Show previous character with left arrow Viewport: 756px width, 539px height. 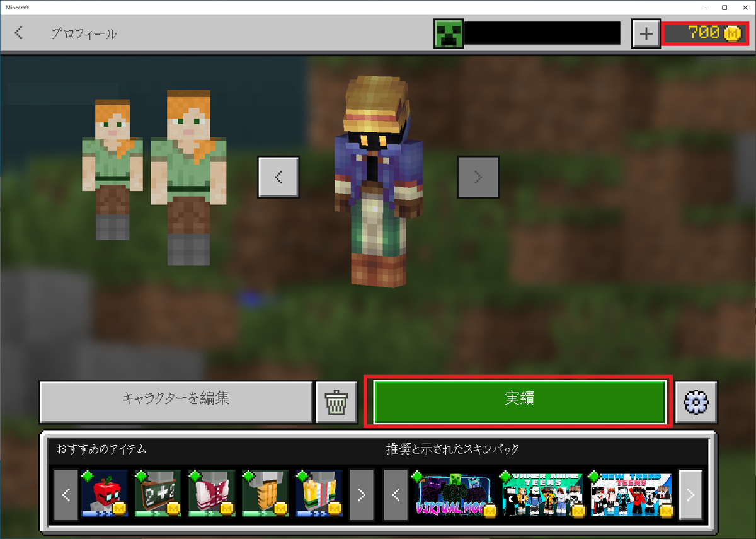pyautogui.click(x=278, y=177)
